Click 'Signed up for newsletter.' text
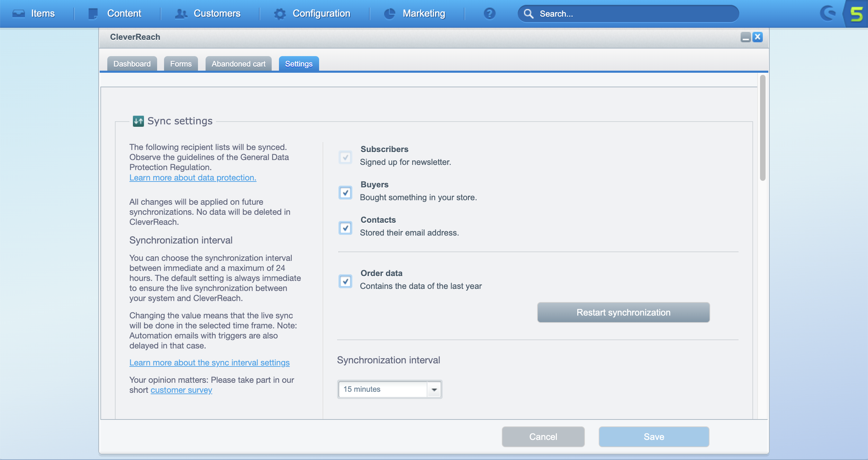The image size is (868, 460). pyautogui.click(x=405, y=162)
